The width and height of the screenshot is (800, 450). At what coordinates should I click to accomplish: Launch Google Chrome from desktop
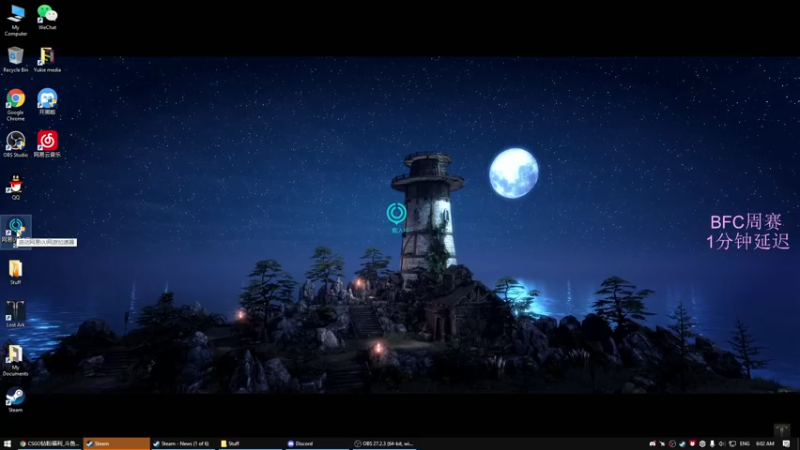[15, 105]
